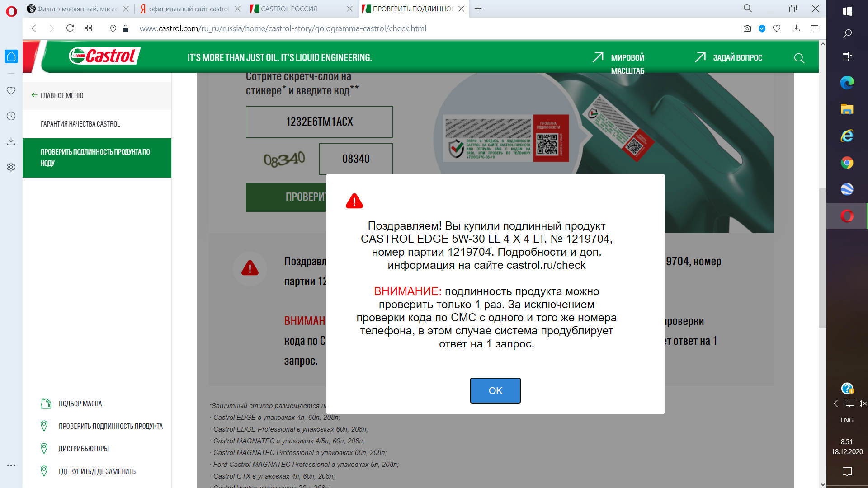Reload the current page

[70, 28]
